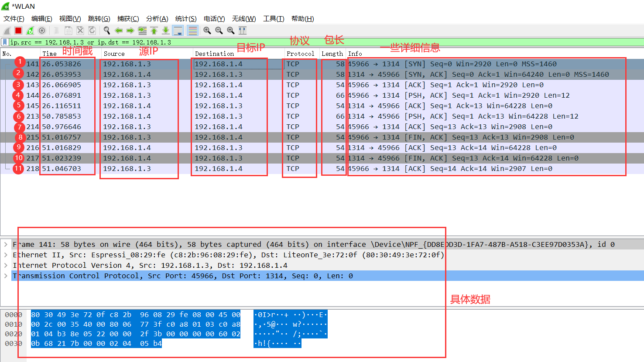Select packet at time 26.116511

click(322, 106)
